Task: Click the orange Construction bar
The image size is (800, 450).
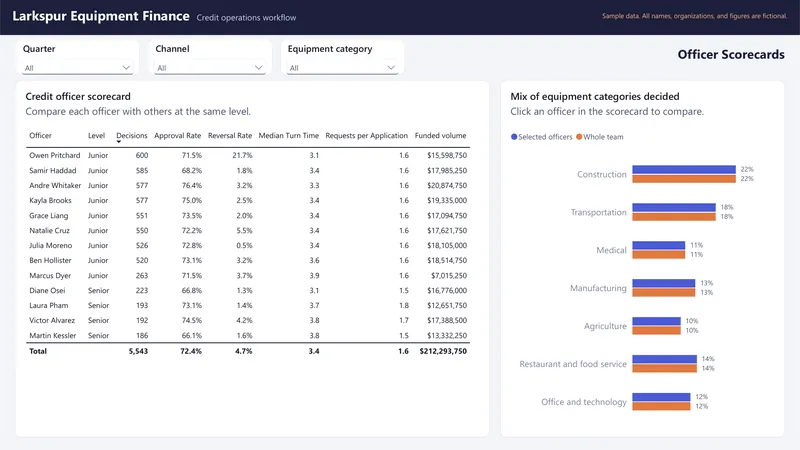Action: (x=684, y=179)
